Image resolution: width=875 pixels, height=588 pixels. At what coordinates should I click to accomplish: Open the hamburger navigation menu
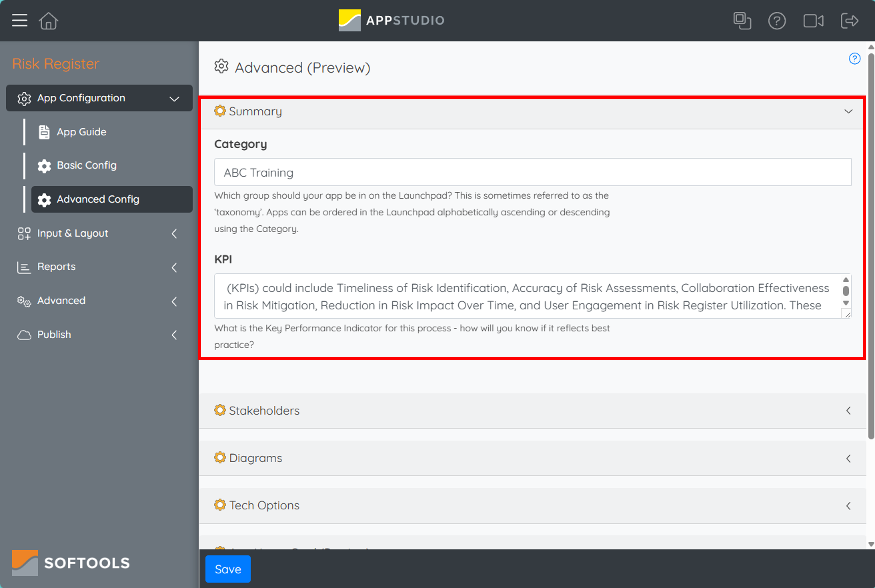pos(19,21)
